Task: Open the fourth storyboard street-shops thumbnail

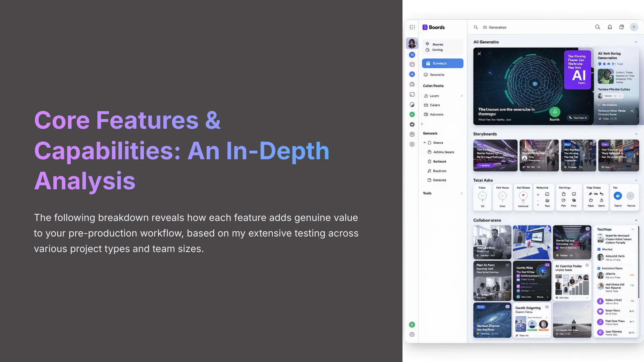Action: tap(619, 155)
